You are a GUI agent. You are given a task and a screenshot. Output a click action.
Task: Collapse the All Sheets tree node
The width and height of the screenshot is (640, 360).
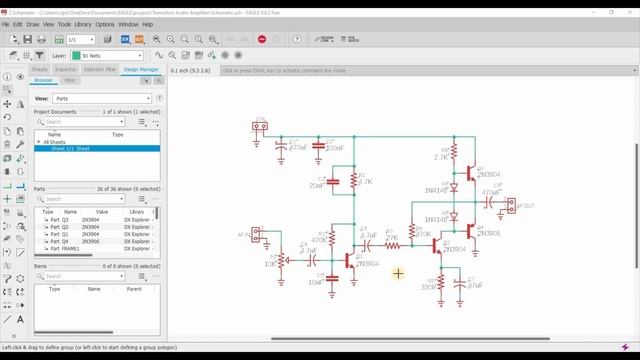[x=39, y=142]
